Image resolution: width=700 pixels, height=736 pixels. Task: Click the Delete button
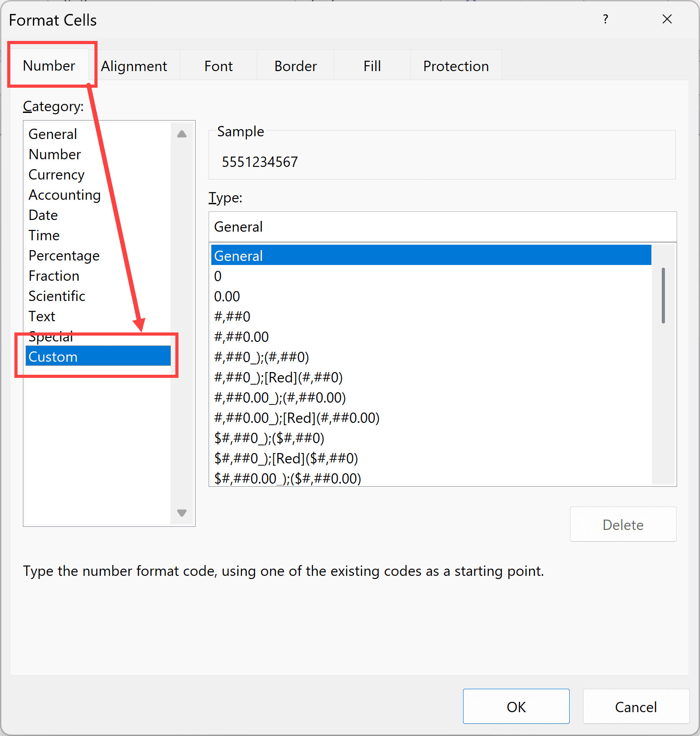(623, 525)
